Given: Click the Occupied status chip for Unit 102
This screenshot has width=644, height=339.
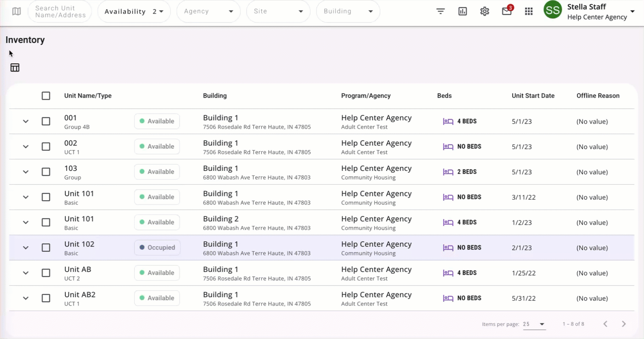Looking at the screenshot, I should [x=157, y=248].
